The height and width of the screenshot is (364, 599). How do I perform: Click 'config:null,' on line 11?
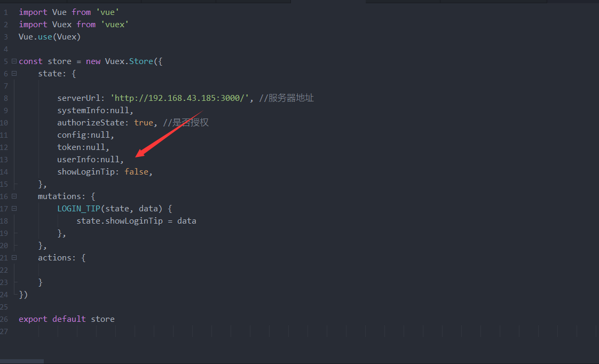pyautogui.click(x=85, y=135)
